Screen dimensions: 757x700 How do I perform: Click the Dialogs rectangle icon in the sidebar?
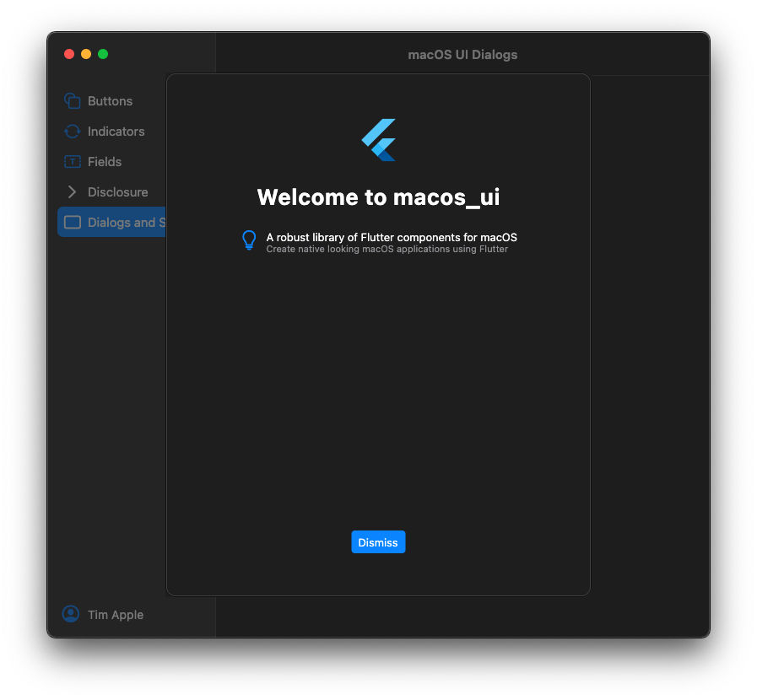73,222
